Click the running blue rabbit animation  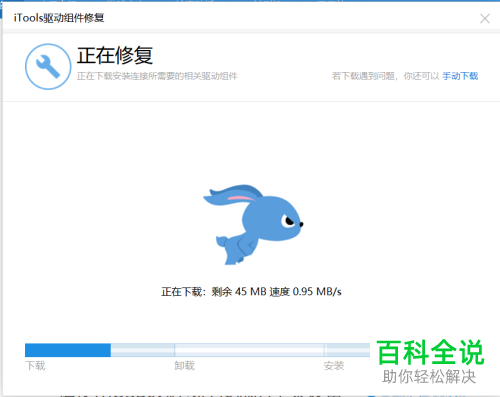pyautogui.click(x=253, y=225)
